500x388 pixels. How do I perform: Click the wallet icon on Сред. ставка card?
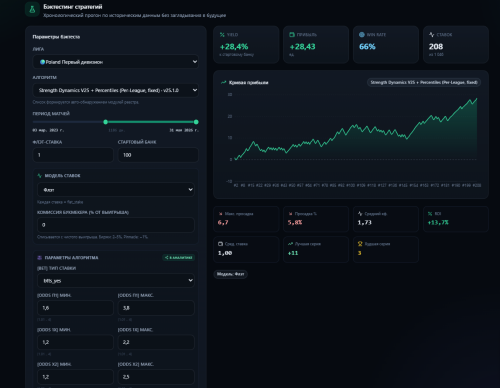point(220,244)
